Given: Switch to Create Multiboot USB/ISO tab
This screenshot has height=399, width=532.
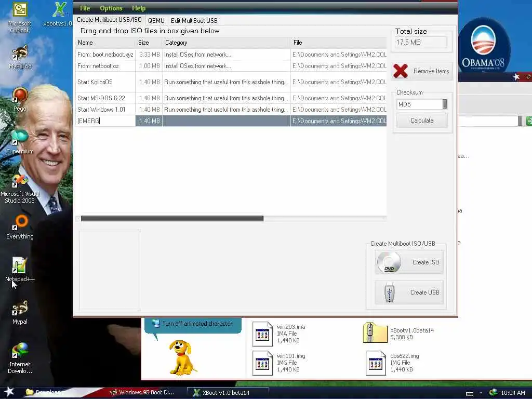Looking at the screenshot, I should pyautogui.click(x=109, y=20).
